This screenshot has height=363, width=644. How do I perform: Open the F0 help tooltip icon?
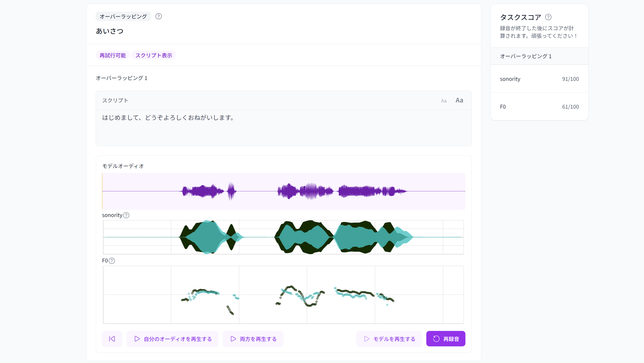(x=112, y=261)
